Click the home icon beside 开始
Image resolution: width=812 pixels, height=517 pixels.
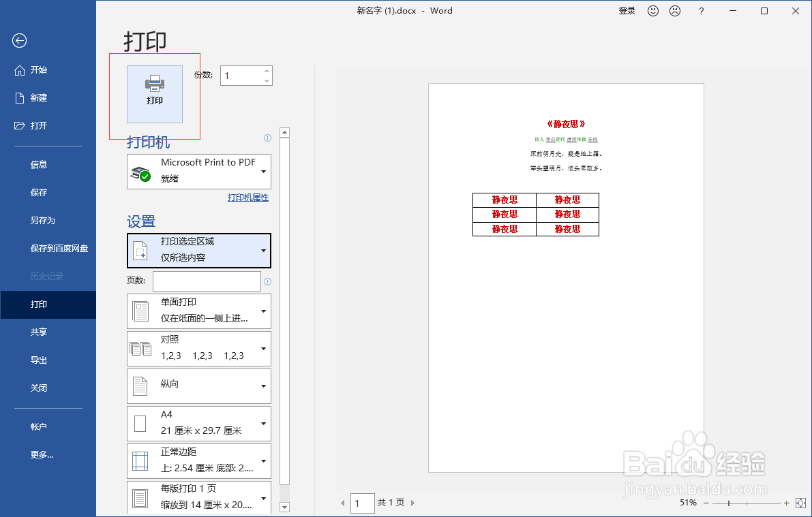(20, 70)
